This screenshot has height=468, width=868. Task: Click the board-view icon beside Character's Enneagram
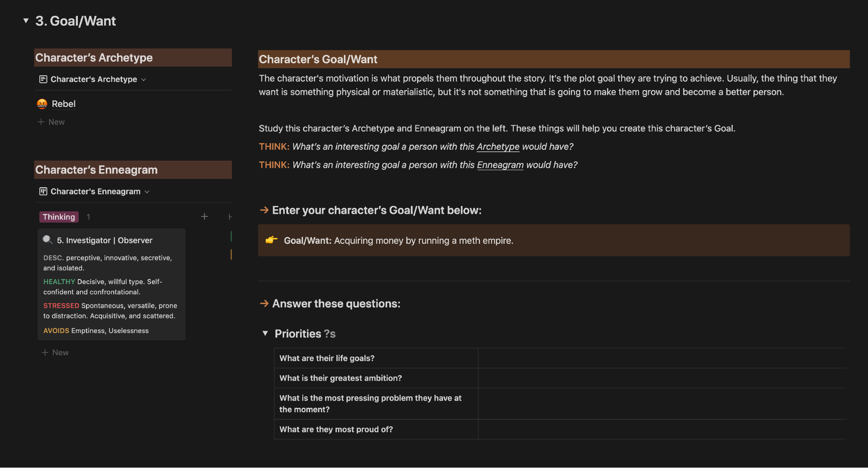[43, 191]
